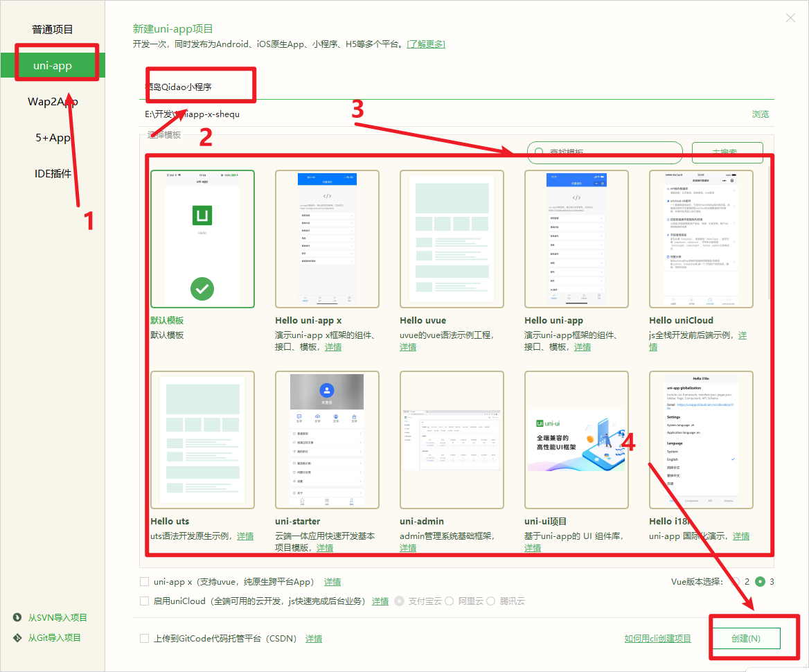Open 详情 link beside GitCode upload option
Screen dimensions: 809x672
click(314, 639)
